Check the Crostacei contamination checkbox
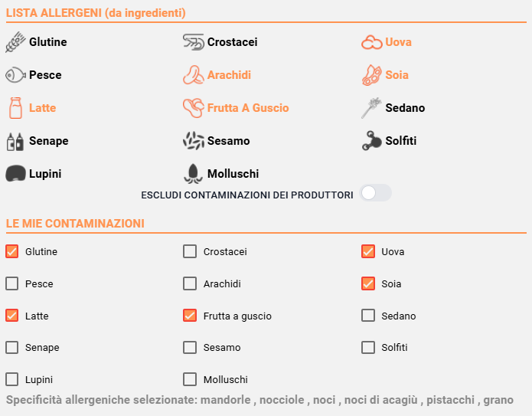Viewport: 532px width, 416px height. (x=190, y=251)
